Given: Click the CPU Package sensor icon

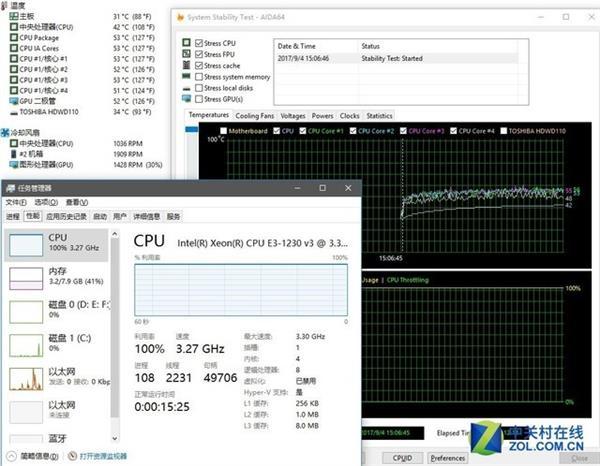Looking at the screenshot, I should pyautogui.click(x=14, y=37).
